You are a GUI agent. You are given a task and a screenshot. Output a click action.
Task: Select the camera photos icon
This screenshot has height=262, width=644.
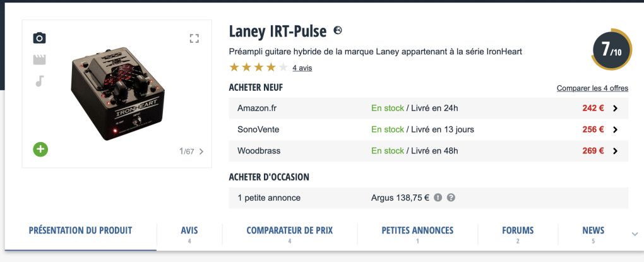tap(39, 38)
